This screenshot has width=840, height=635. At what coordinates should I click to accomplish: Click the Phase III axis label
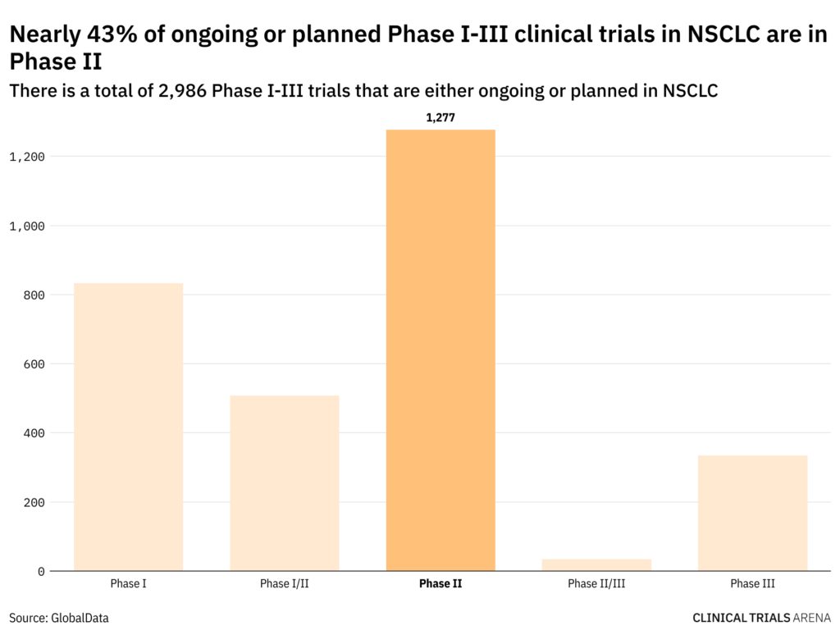(x=752, y=584)
